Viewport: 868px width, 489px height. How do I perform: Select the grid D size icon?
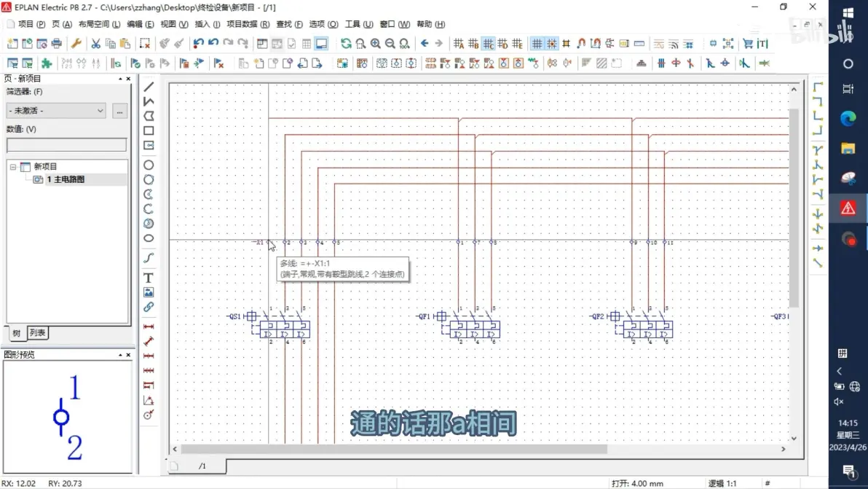click(x=502, y=43)
